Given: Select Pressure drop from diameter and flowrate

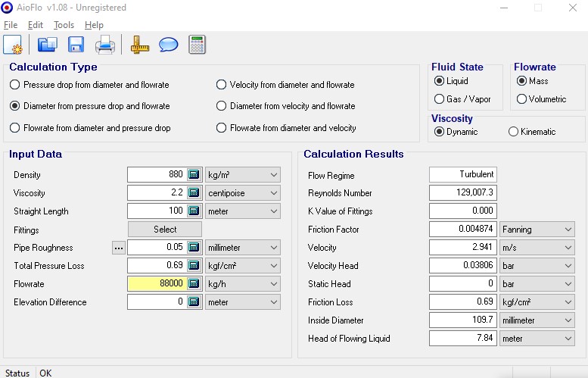Looking at the screenshot, I should [15, 85].
